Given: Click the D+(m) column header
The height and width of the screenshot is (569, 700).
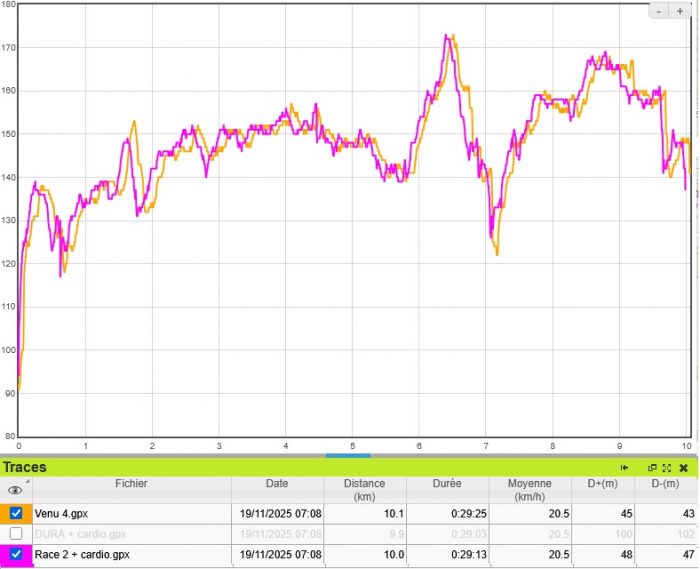Looking at the screenshot, I should pyautogui.click(x=600, y=484).
